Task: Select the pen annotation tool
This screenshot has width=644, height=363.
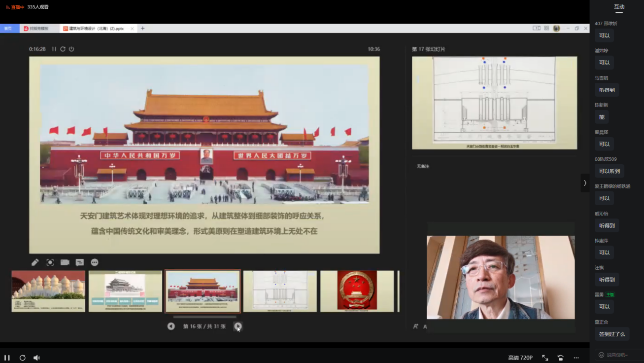Action: 35,262
